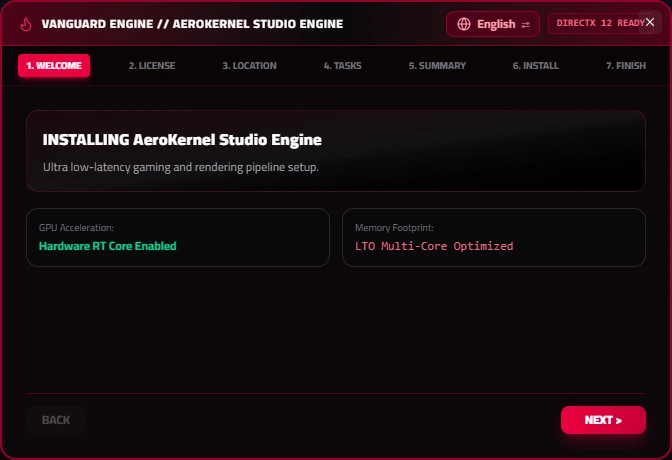Click the 'Hardware RT Core Enabled' value
The height and width of the screenshot is (460, 672).
point(108,246)
